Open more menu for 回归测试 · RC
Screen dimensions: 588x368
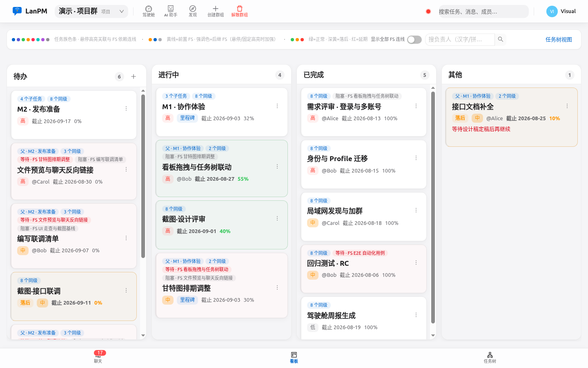click(x=416, y=263)
